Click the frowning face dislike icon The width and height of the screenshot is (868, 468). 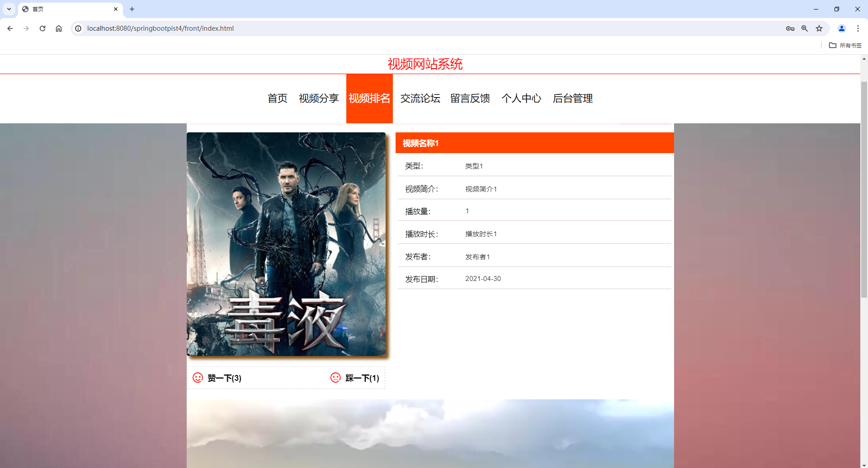(335, 378)
